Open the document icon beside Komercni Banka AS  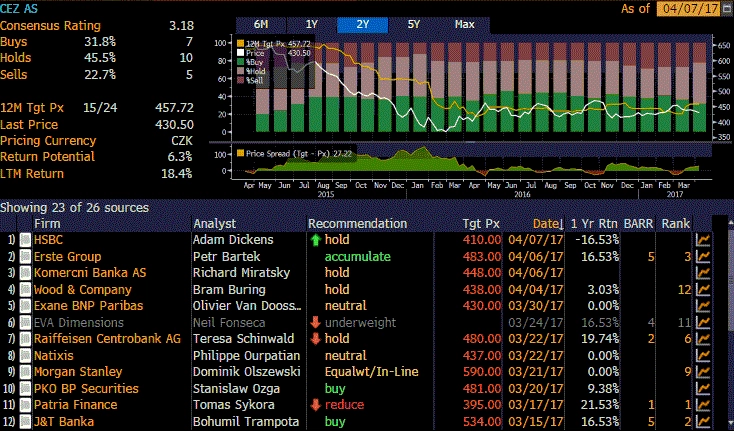point(25,273)
